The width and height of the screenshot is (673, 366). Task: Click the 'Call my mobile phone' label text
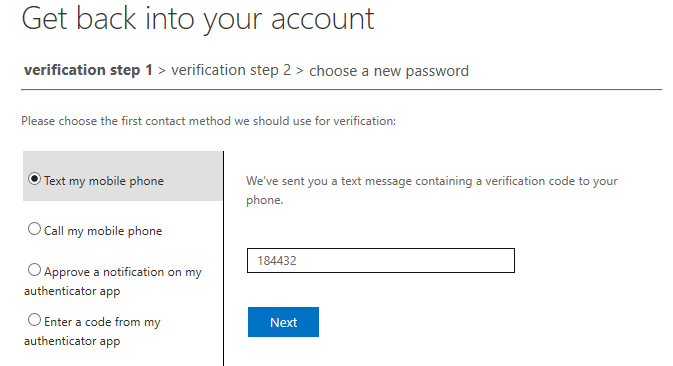103,231
